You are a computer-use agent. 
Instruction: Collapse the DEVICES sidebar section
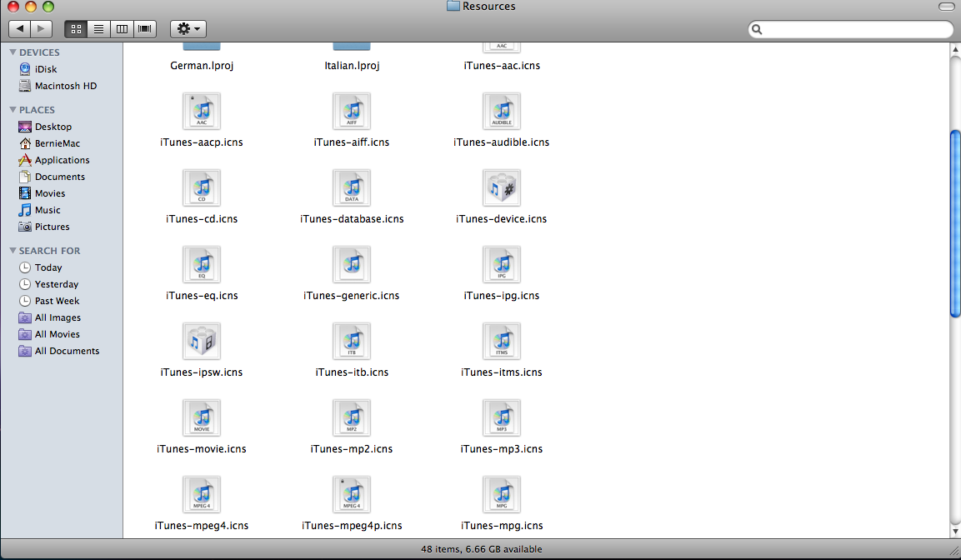tap(13, 52)
